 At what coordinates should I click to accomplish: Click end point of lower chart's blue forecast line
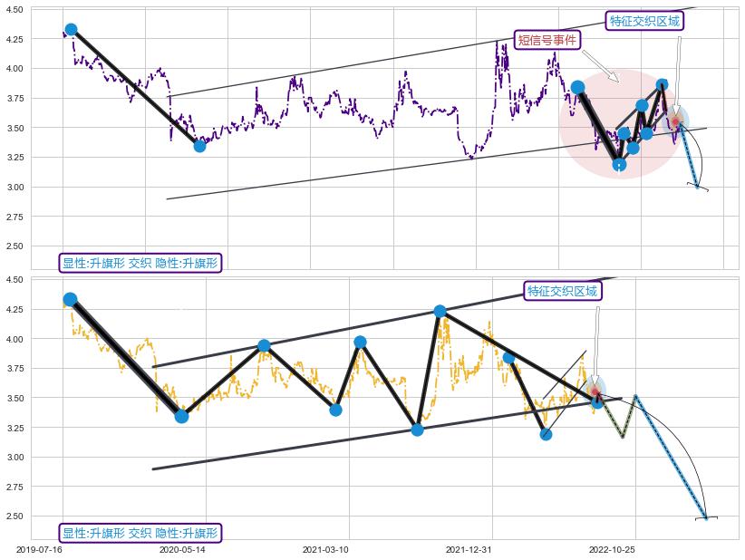(706, 518)
